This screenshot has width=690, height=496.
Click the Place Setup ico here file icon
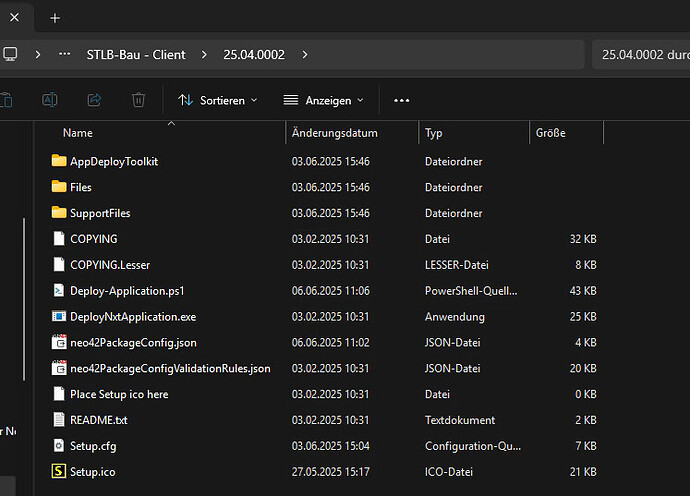point(59,394)
